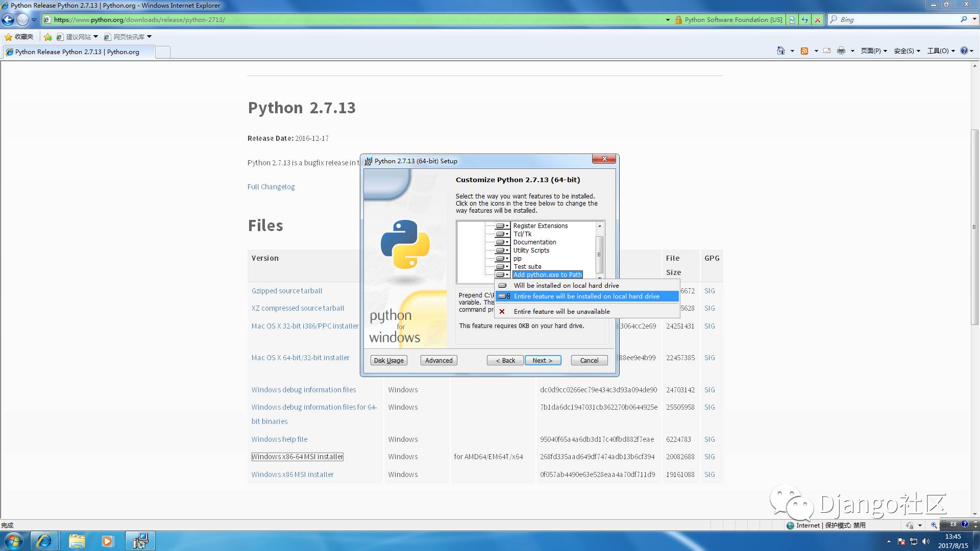The height and width of the screenshot is (551, 980).
Task: Click Gzipped source tarball link
Action: (x=287, y=291)
